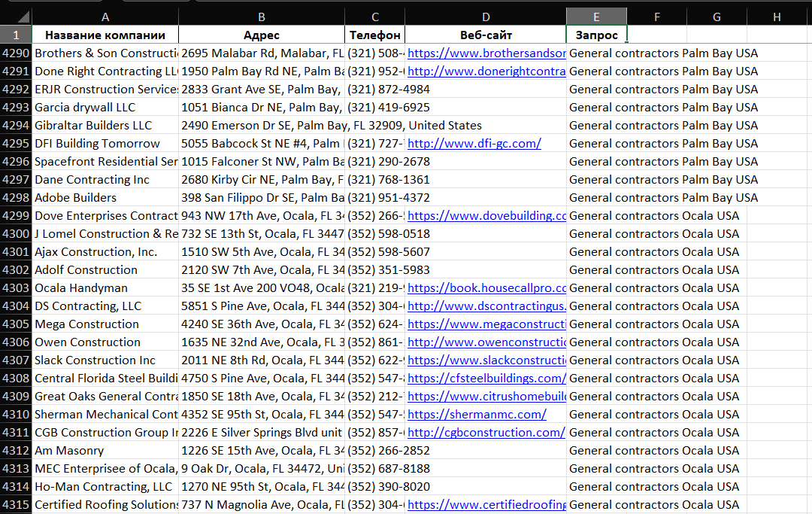Viewport: 812px width, 514px height.
Task: Select row header 4315
Action: coord(16,505)
